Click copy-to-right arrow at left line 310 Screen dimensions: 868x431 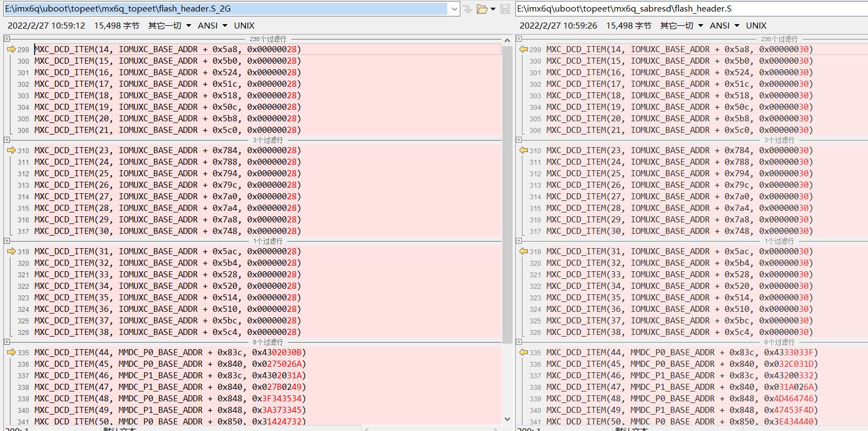tap(11, 150)
